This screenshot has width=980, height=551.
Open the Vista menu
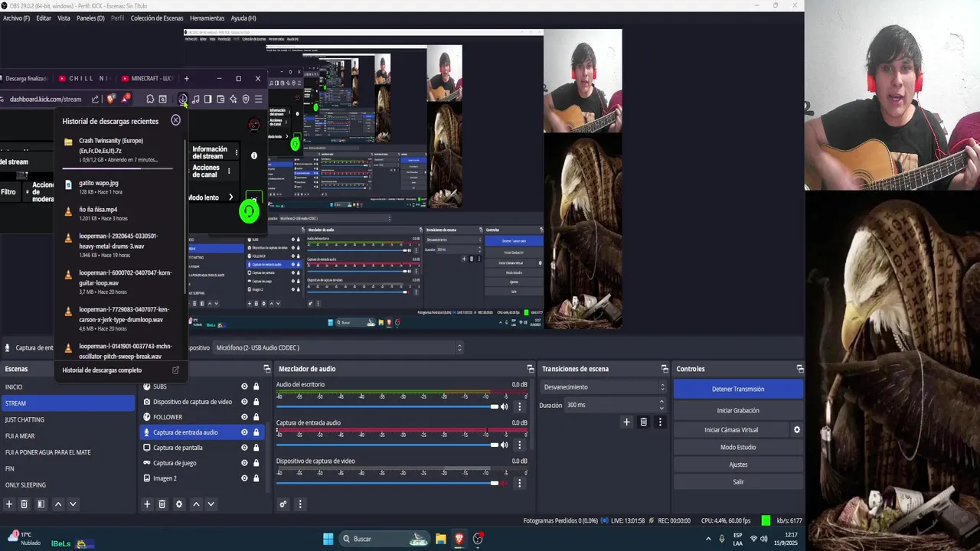point(64,18)
